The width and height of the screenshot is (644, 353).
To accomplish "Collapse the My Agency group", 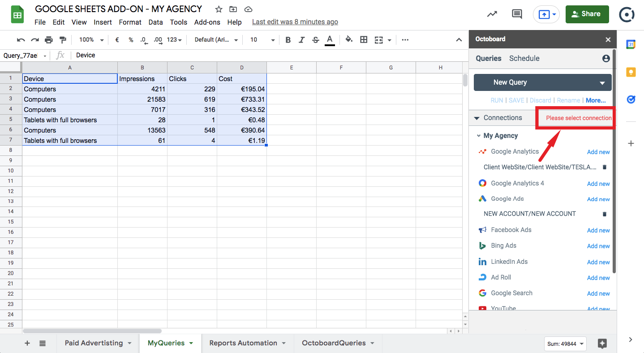I will pos(478,136).
